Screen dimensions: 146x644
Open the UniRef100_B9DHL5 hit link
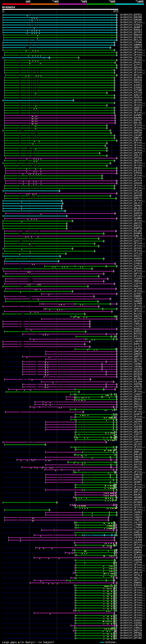(131, 30)
